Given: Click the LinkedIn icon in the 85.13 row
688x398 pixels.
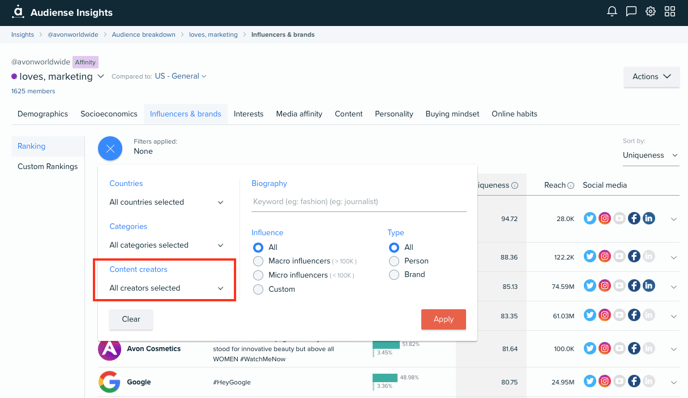Looking at the screenshot, I should pos(649,286).
